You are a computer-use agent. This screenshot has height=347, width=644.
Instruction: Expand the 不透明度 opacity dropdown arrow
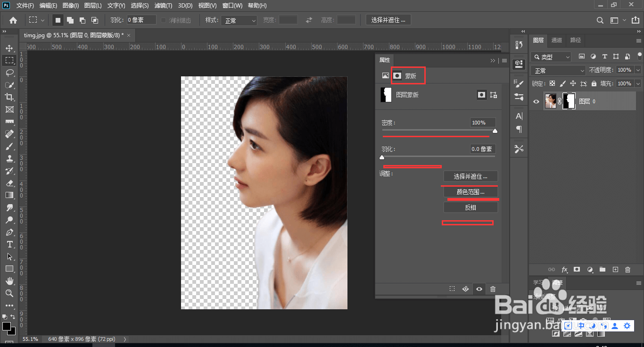[x=638, y=70]
